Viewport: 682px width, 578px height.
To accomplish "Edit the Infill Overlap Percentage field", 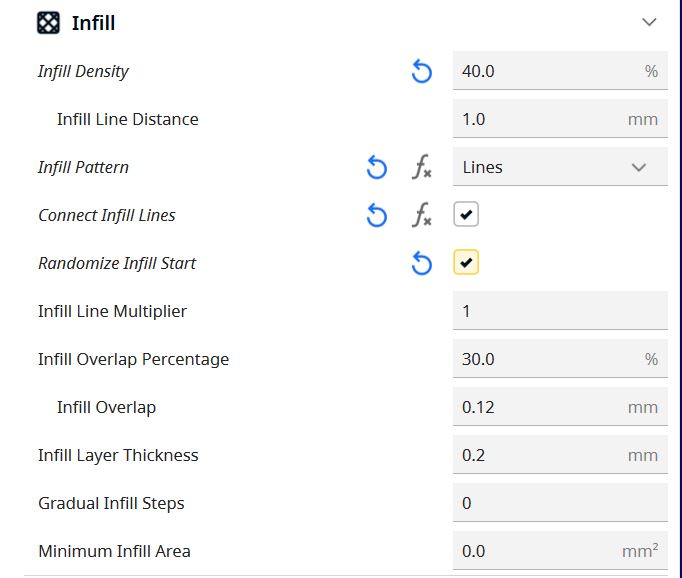I will pyautogui.click(x=560, y=359).
